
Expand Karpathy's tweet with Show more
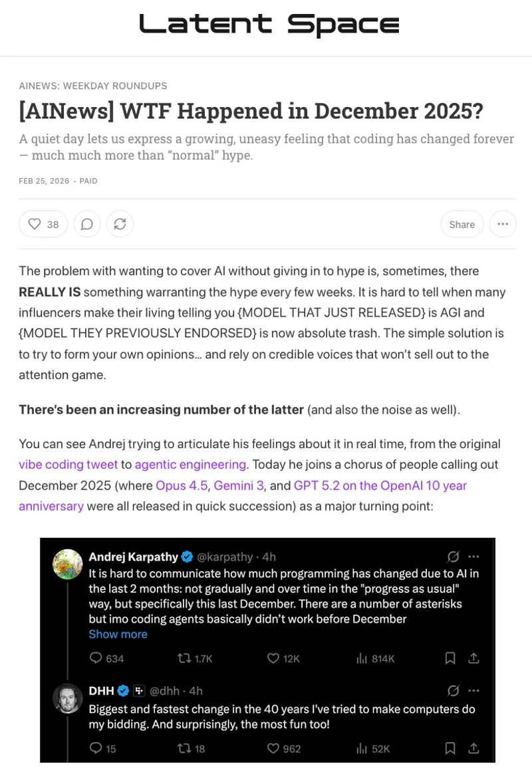point(118,634)
